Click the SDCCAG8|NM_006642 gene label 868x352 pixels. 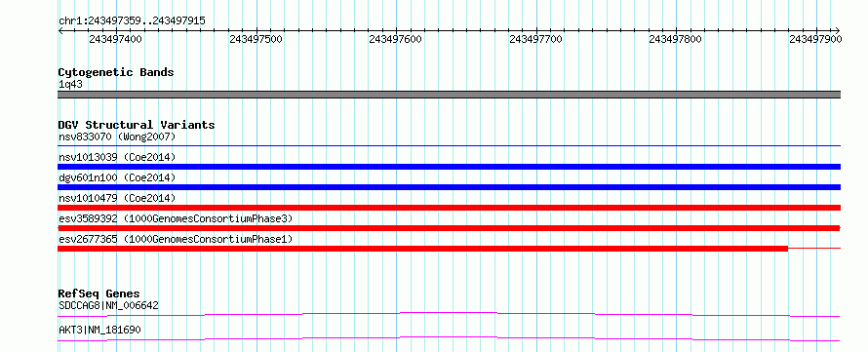(108, 305)
